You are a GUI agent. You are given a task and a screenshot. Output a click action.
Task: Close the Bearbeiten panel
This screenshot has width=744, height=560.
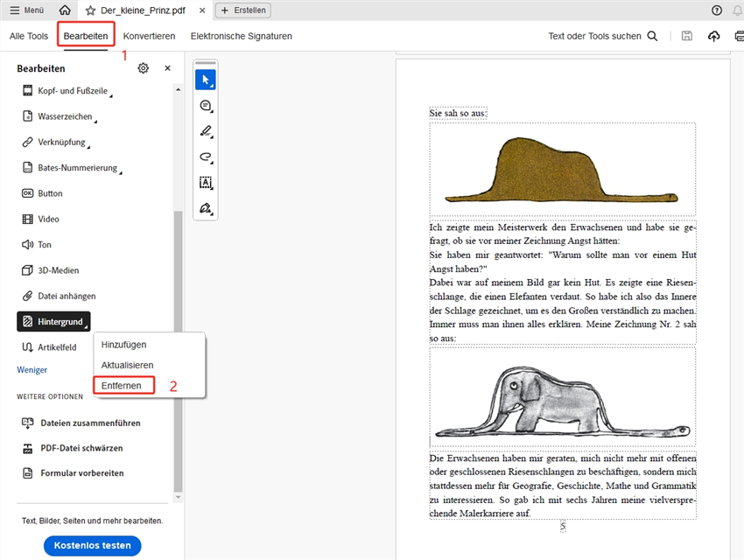[x=167, y=68]
